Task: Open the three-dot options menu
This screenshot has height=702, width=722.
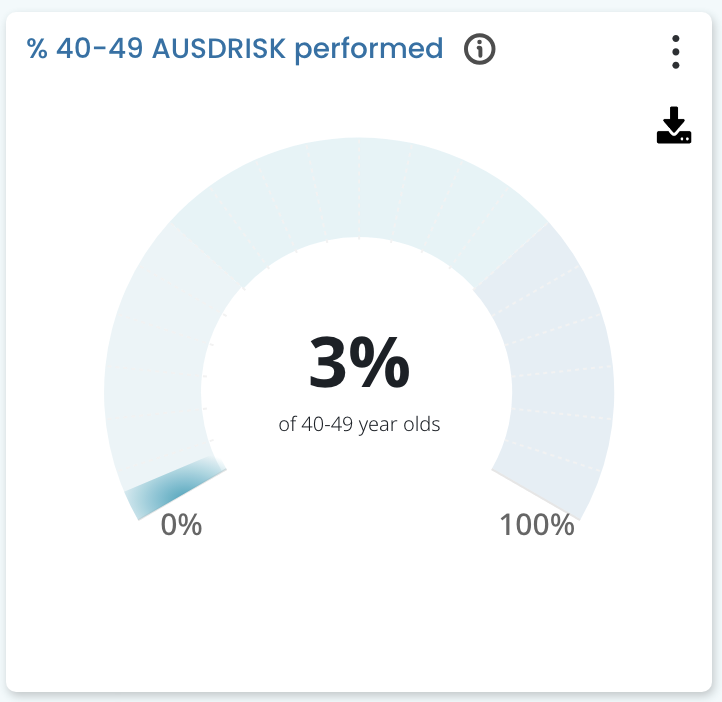Action: click(x=676, y=52)
